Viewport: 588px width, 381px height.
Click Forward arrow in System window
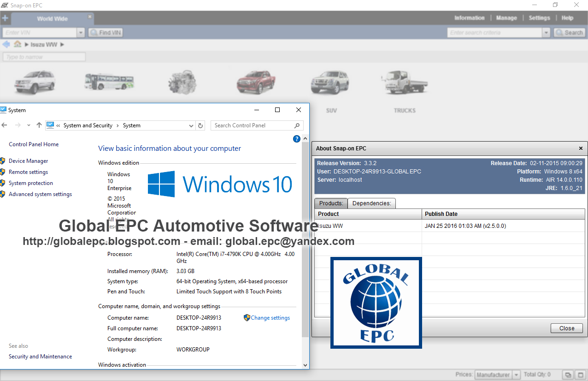tap(18, 125)
